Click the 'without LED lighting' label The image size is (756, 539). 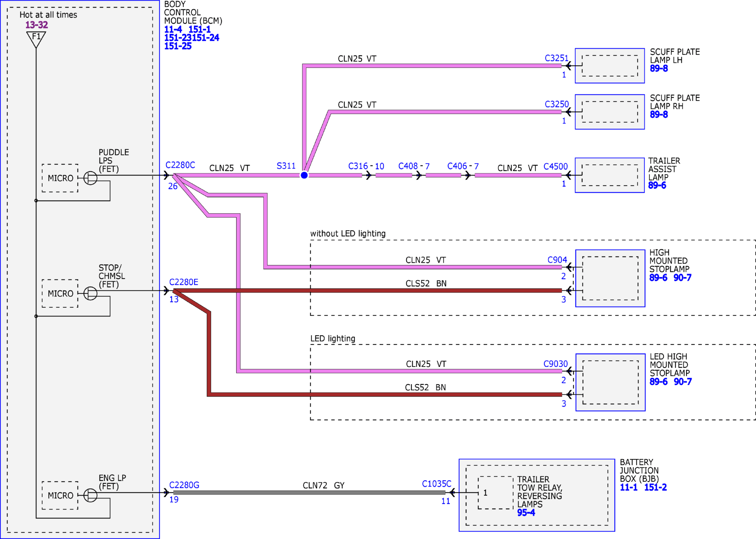(x=348, y=234)
